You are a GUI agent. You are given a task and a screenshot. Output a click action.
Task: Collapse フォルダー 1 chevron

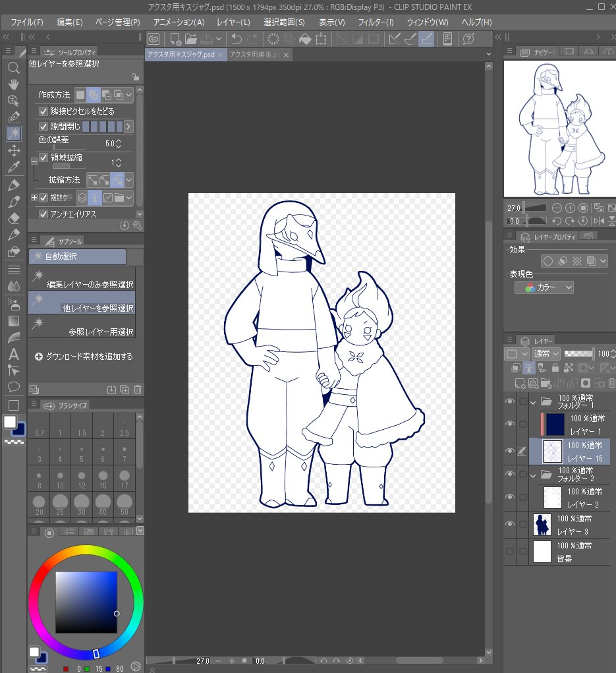click(x=533, y=403)
